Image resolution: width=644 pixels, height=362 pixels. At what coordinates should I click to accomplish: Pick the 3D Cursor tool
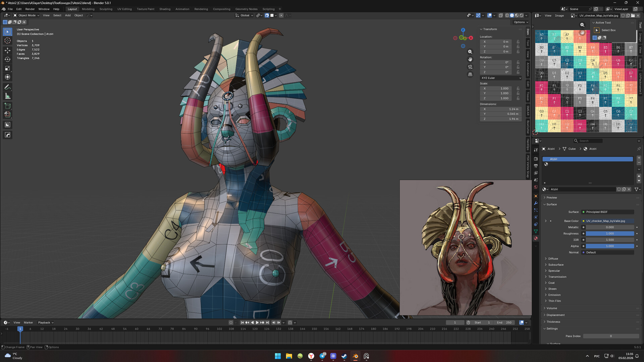pos(7,41)
